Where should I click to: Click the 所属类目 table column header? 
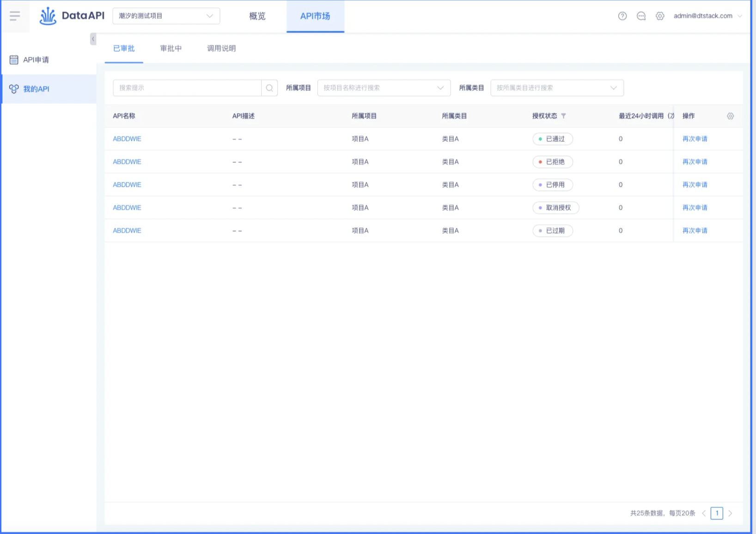click(454, 116)
